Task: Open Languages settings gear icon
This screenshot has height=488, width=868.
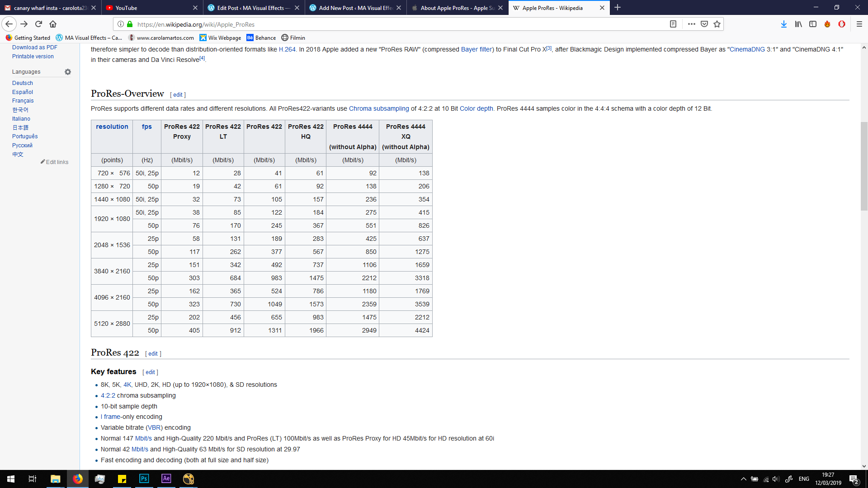Action: pyautogui.click(x=68, y=72)
